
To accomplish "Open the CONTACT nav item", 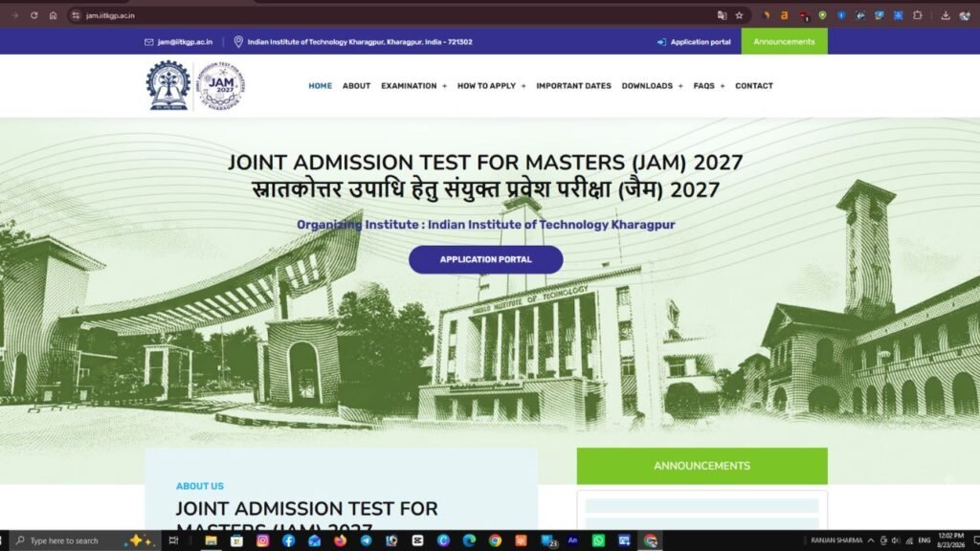I will click(x=754, y=86).
